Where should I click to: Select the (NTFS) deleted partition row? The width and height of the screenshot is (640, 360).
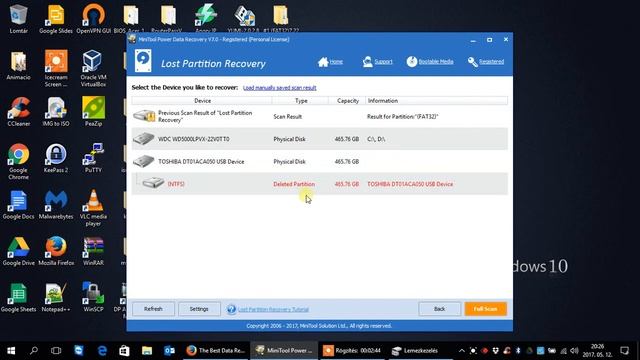coord(320,184)
